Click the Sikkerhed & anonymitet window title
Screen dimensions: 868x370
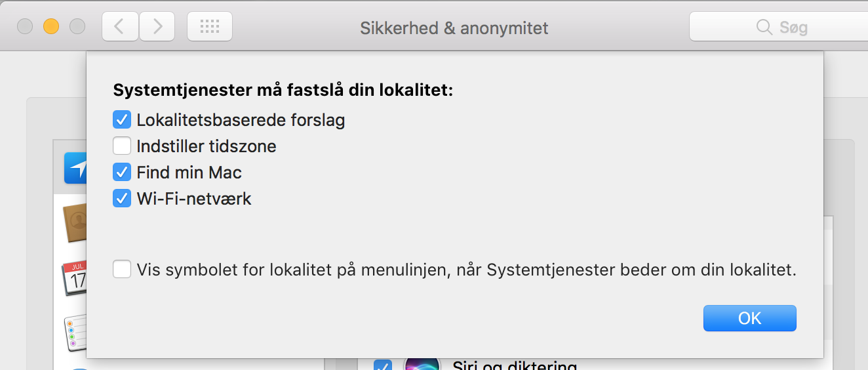(x=454, y=28)
